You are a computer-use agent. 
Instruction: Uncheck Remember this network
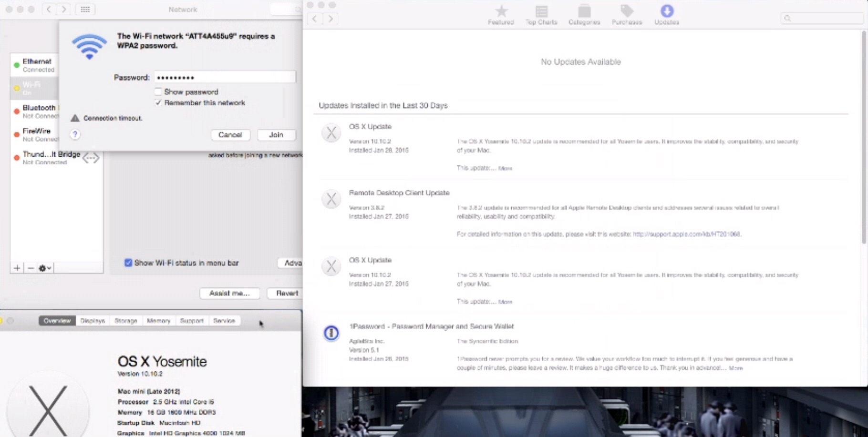(x=158, y=102)
